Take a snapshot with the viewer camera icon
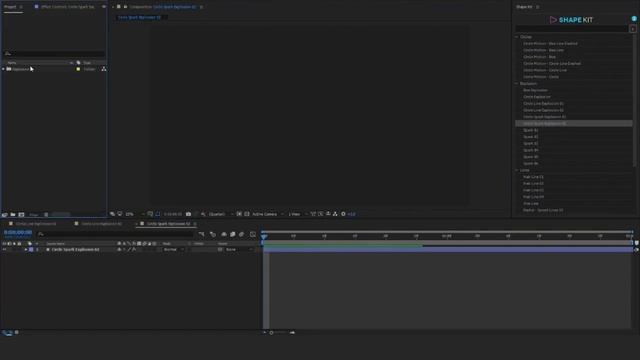This screenshot has width=640, height=360. tap(188, 214)
